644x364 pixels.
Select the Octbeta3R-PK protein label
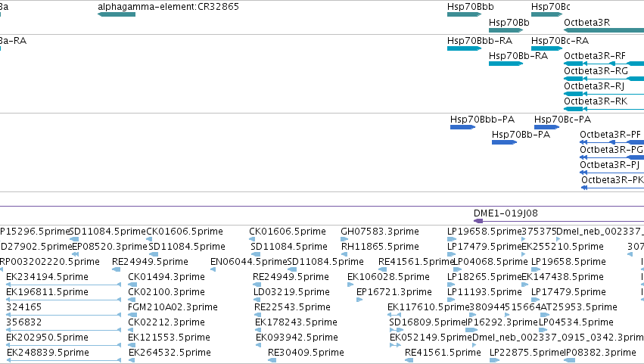point(612,180)
